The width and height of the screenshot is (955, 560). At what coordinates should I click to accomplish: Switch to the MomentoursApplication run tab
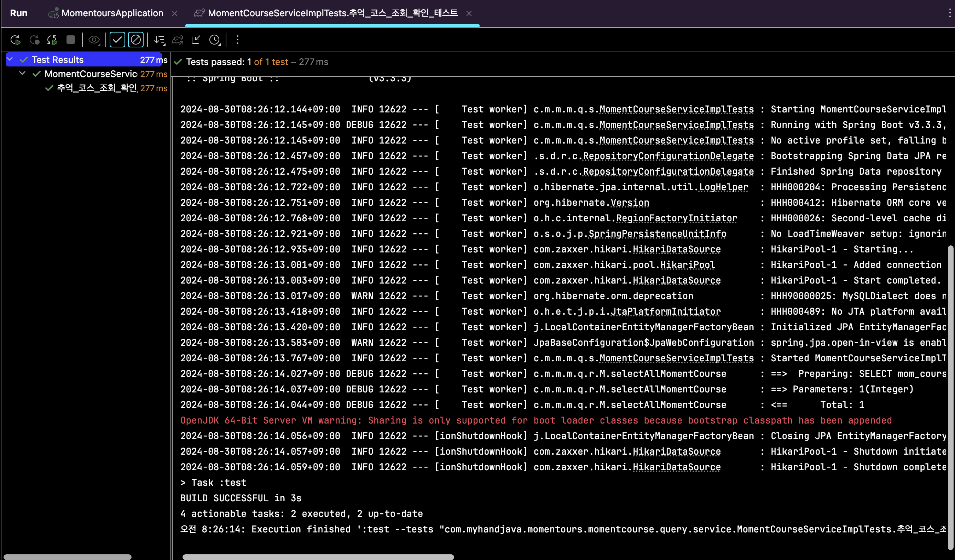[112, 13]
